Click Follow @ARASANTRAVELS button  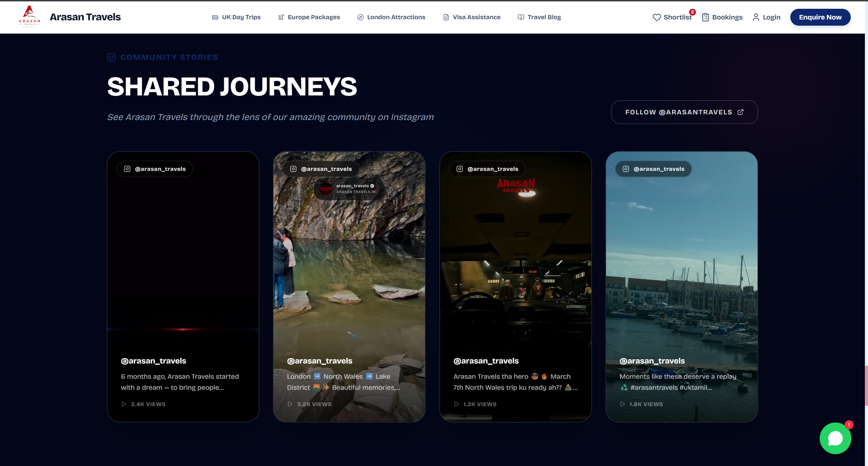[684, 112]
